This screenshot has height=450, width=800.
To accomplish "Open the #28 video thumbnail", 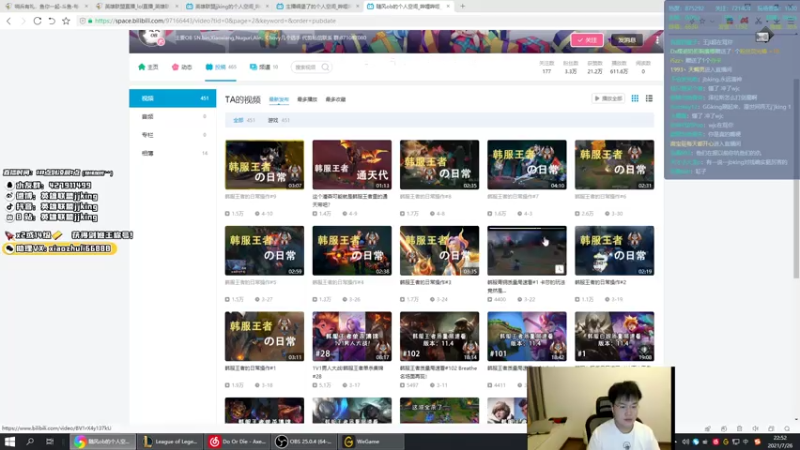I will pyautogui.click(x=352, y=336).
